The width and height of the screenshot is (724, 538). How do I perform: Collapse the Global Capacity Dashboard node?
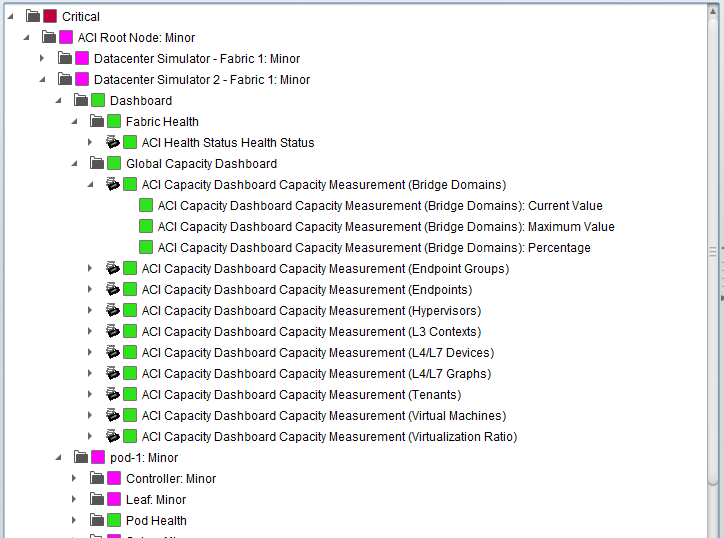pyautogui.click(x=74, y=163)
